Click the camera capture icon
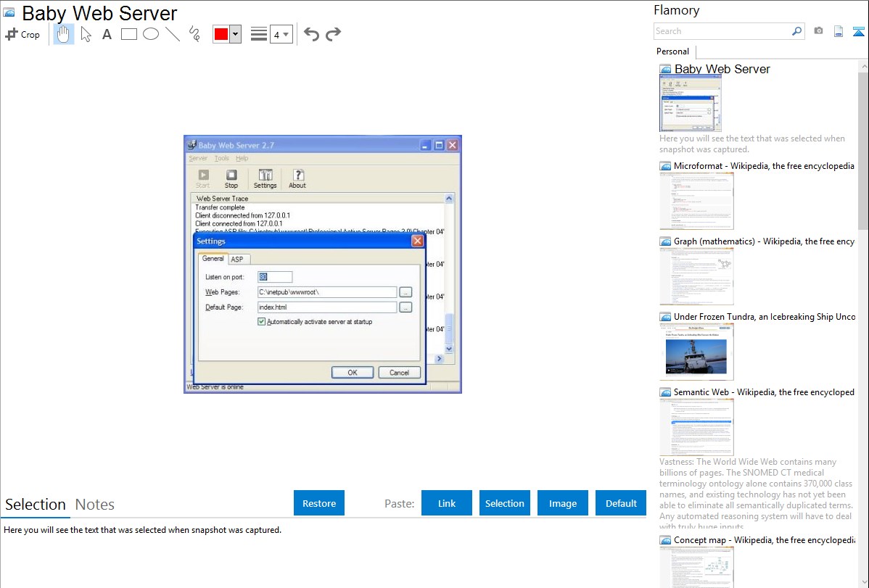This screenshot has width=869, height=588. 818,31
